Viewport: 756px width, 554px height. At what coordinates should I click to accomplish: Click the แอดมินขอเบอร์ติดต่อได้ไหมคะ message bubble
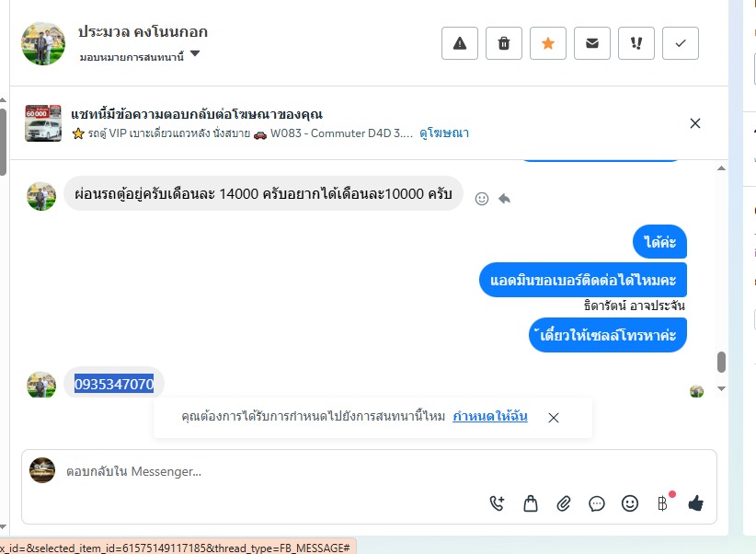pyautogui.click(x=583, y=280)
